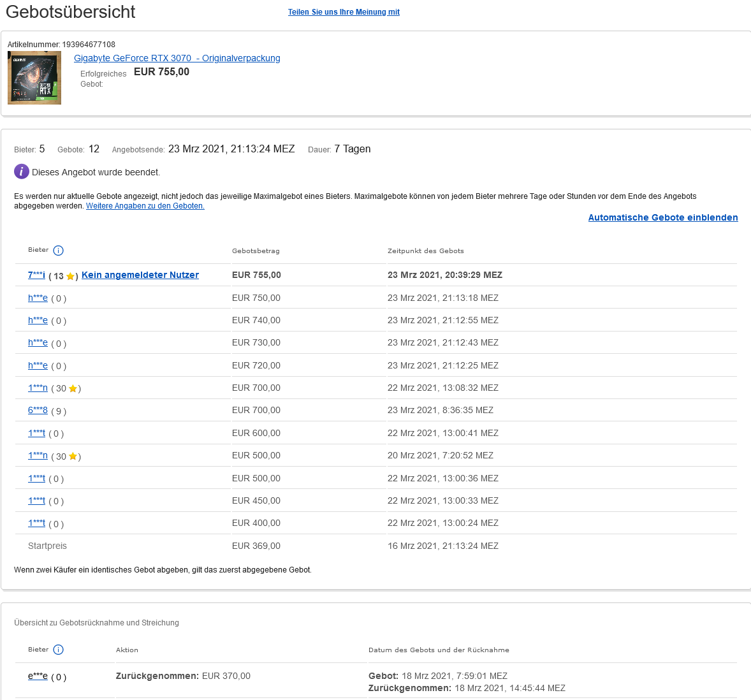Click the timestamp 23 Mrz 2021, 20:39:29 MEZ
751x700 pixels.
445,275
